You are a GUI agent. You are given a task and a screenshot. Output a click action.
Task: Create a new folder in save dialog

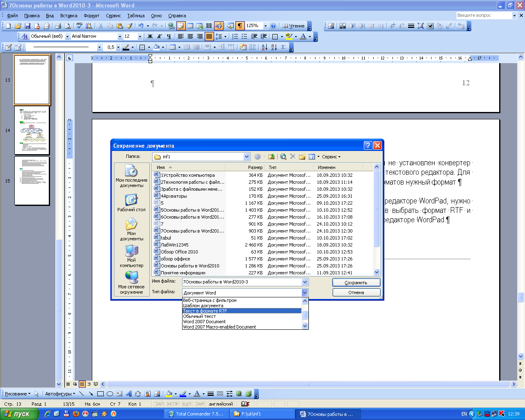click(x=302, y=157)
